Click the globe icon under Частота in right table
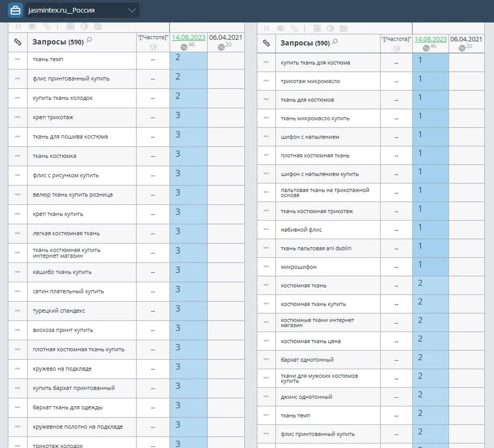The height and width of the screenshot is (448, 494). point(396,49)
